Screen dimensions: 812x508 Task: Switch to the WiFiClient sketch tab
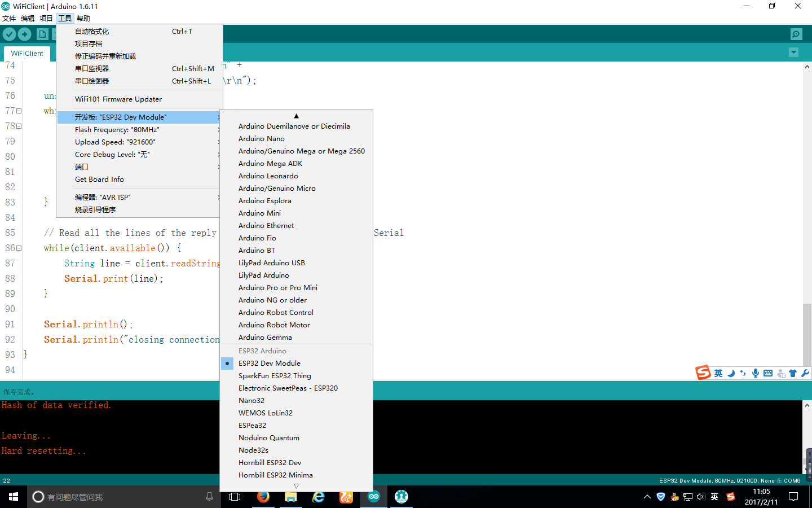[27, 54]
